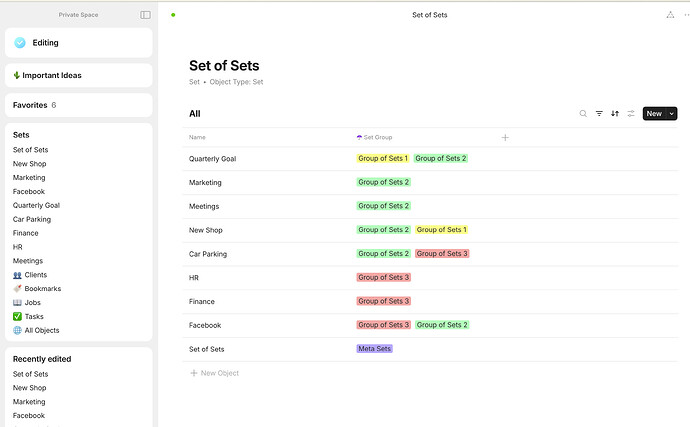690x427 pixels.
Task: Open Private Space header
Action: (78, 15)
